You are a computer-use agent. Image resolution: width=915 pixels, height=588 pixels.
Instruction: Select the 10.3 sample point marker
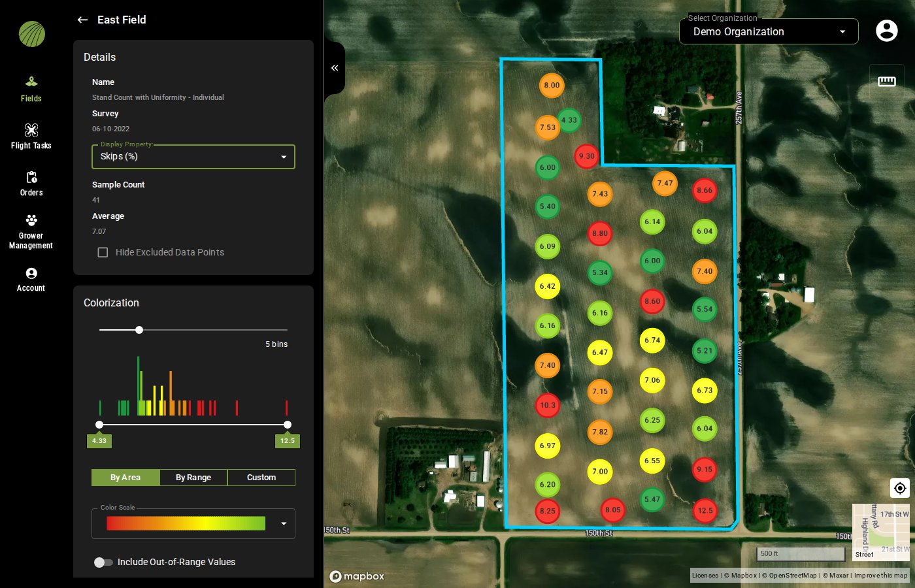[x=548, y=405]
